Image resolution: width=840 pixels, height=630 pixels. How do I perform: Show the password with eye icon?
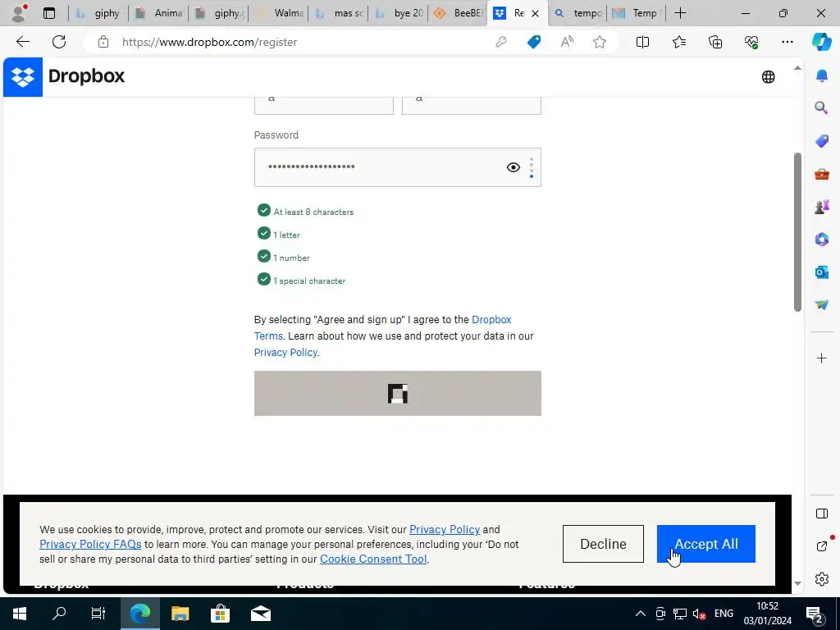[514, 167]
